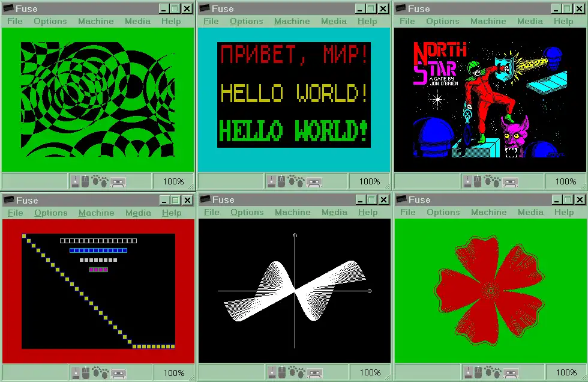Click the 100% speed readout in North Star window
This screenshot has height=382, width=588.
565,181
